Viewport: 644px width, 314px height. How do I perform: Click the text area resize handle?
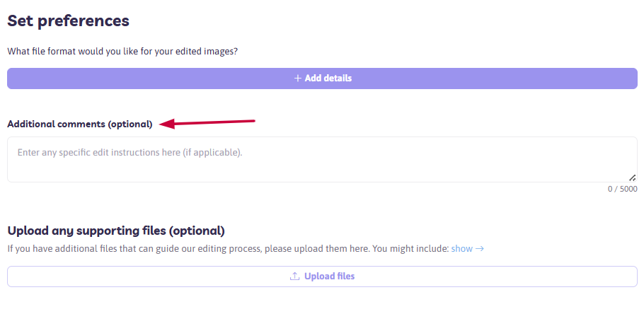[633, 178]
